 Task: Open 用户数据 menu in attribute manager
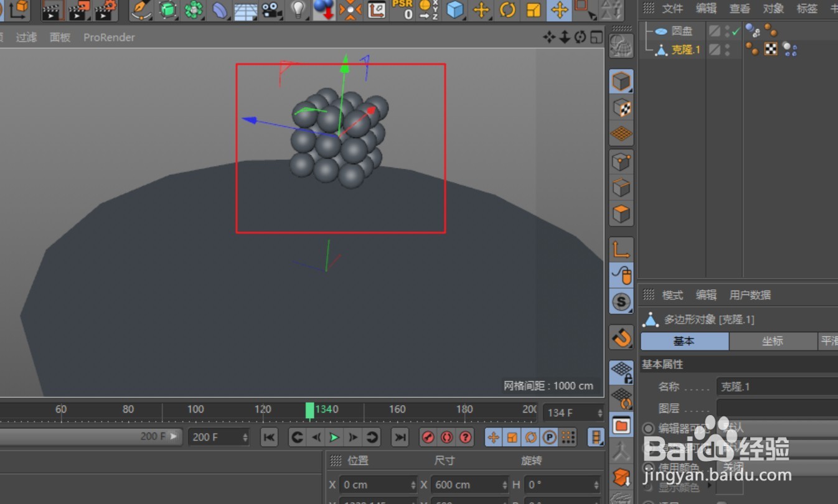pos(750,295)
